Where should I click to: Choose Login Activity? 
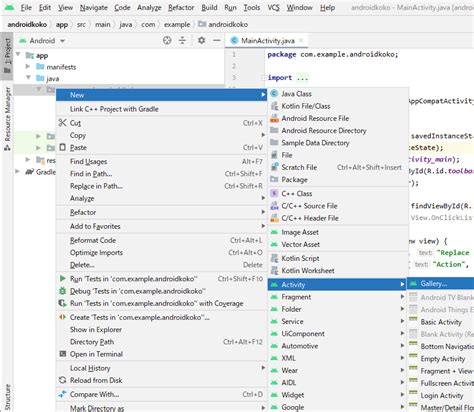(x=441, y=395)
